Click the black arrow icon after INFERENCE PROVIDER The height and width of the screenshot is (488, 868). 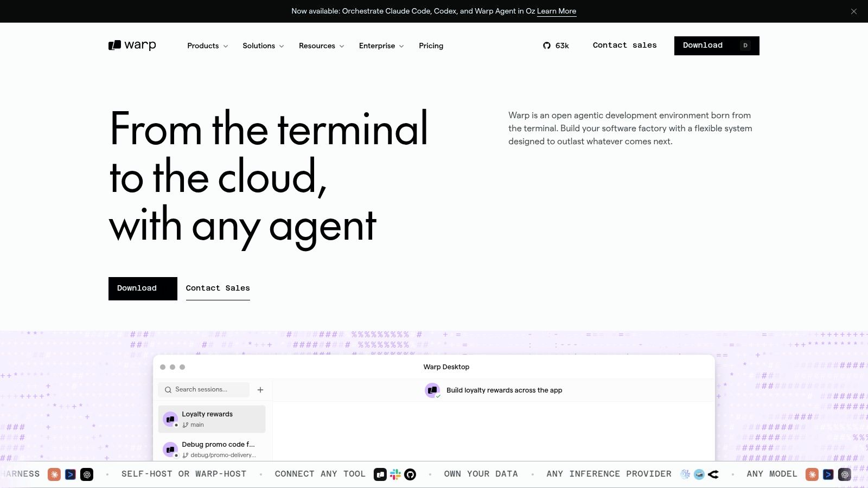coord(713,474)
